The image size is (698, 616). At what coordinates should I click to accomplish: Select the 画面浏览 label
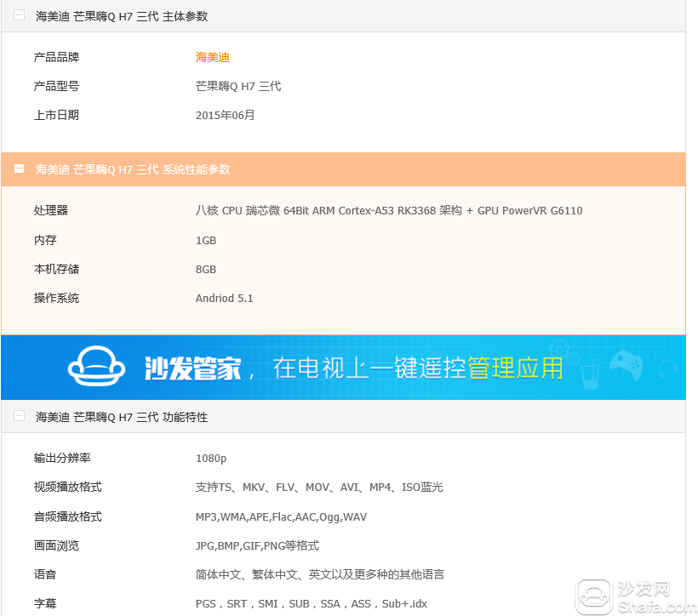[56, 545]
